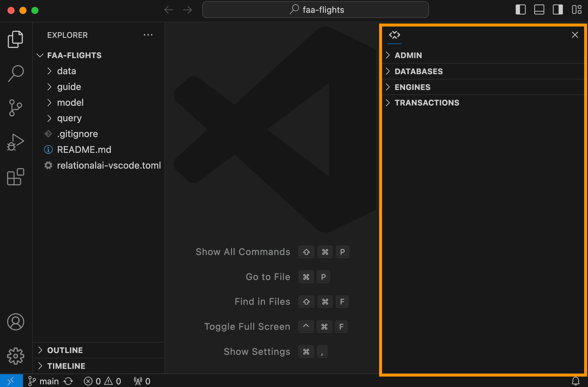Open remote window indicator in status bar
This screenshot has width=588, height=387.
click(x=11, y=381)
